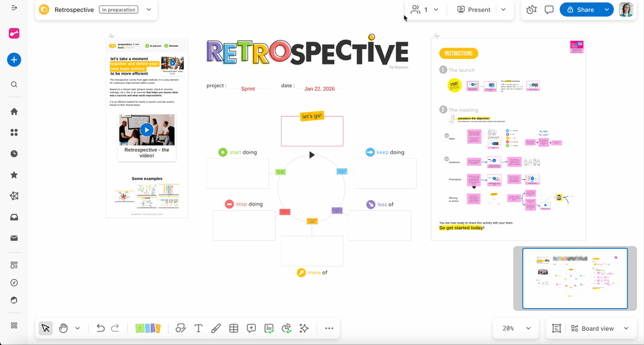Undo the last action
The image size is (644, 345).
tap(100, 328)
